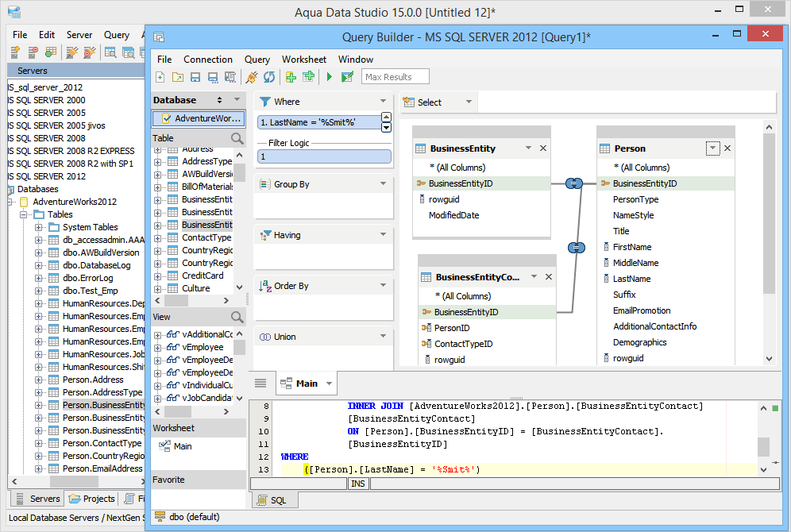This screenshot has width=791, height=532.
Task: Click search icon beside Table header
Action: (x=237, y=138)
